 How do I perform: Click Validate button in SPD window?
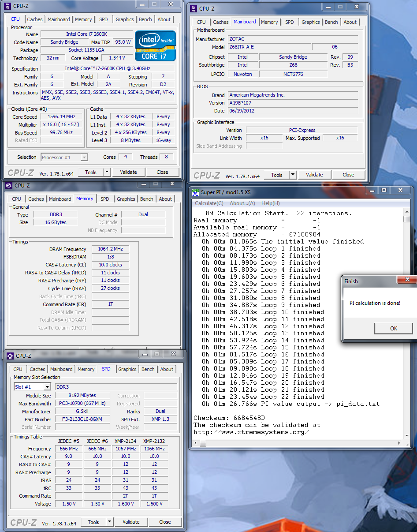(x=131, y=522)
